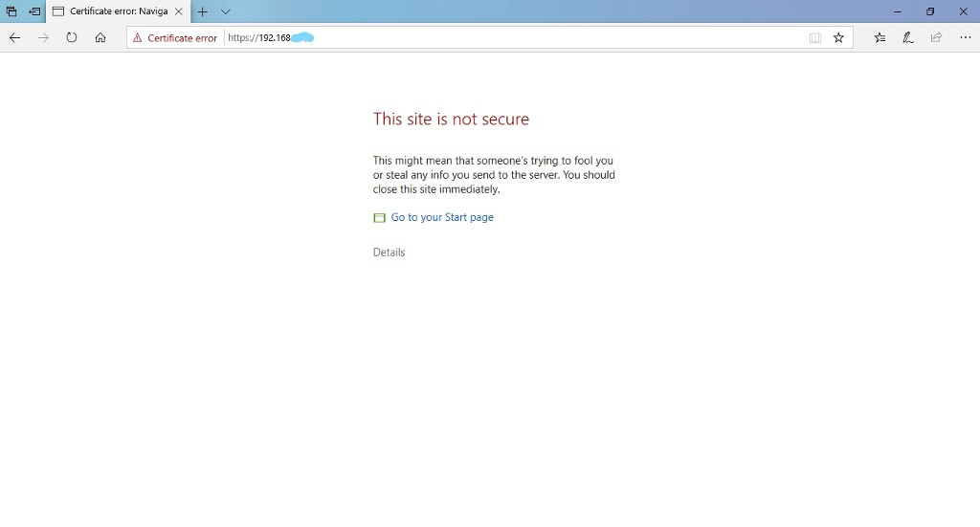The height and width of the screenshot is (527, 980).
Task: Expand the Details section
Action: tap(389, 253)
